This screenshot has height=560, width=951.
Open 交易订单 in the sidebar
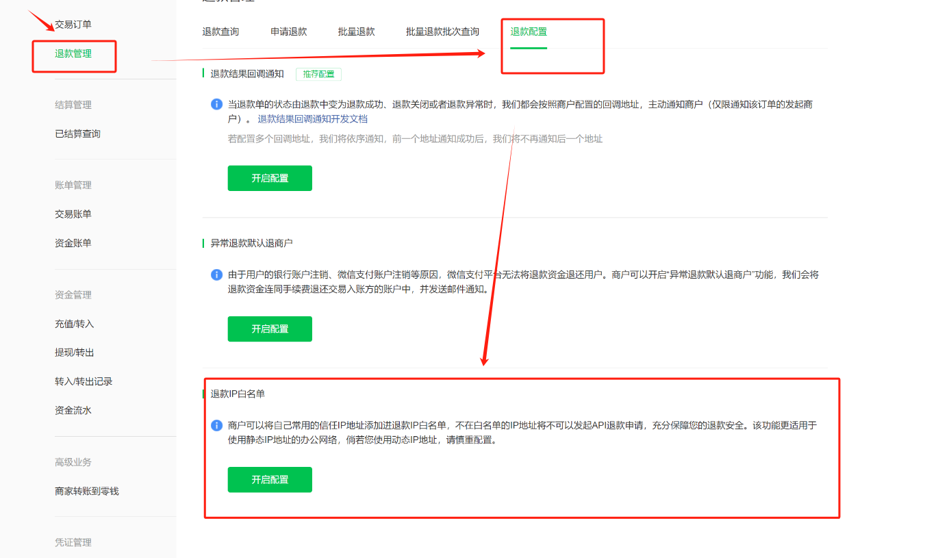coord(73,25)
